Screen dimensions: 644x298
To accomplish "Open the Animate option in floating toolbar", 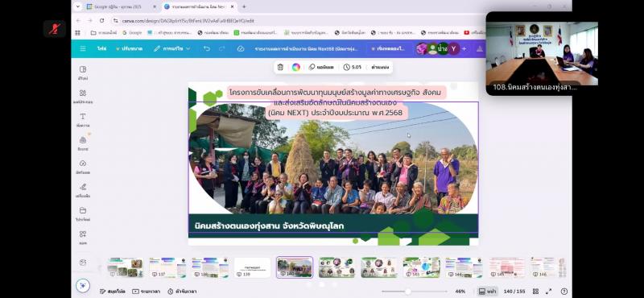I will [321, 67].
